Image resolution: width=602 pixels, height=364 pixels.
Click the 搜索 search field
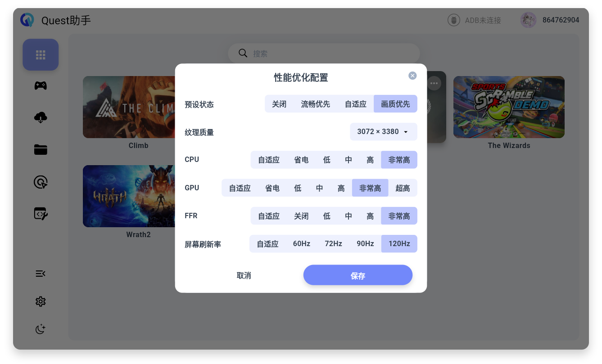tap(324, 54)
